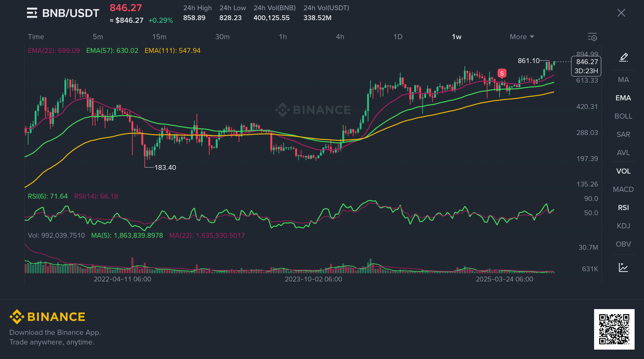
Task: Click the QR code image
Action: coord(614,329)
